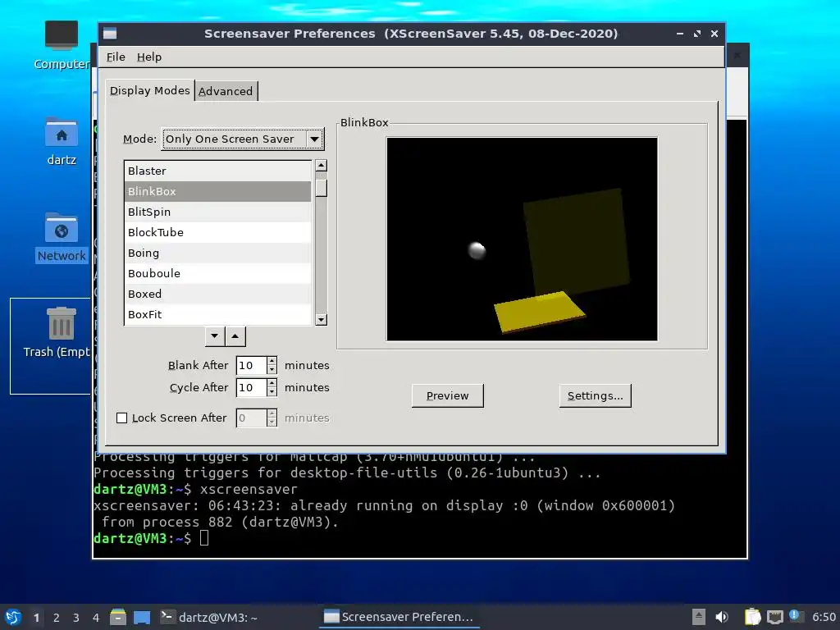Switch to workspace 3
Screen dimensions: 840x630
click(76, 618)
